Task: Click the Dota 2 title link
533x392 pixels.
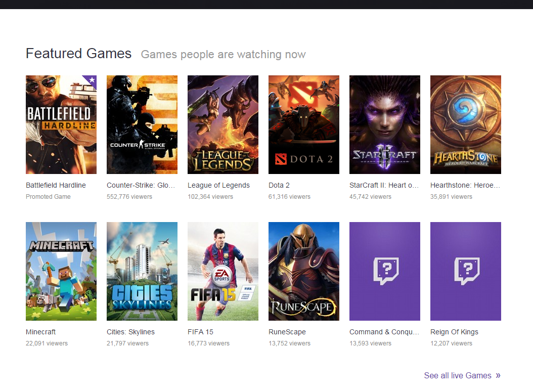Action: (279, 185)
